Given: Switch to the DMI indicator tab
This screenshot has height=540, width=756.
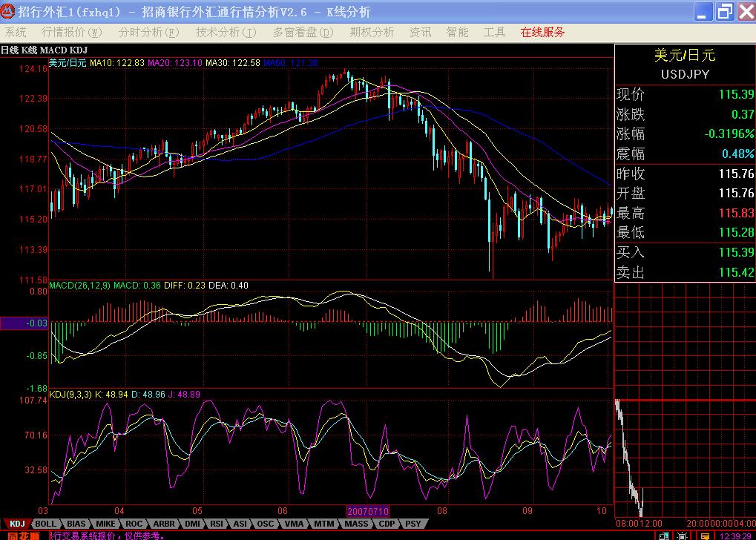Looking at the screenshot, I should [x=192, y=524].
